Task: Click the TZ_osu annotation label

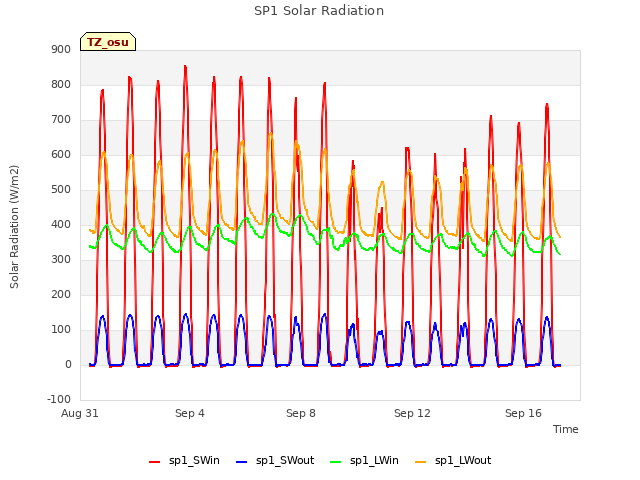Action: pyautogui.click(x=108, y=42)
